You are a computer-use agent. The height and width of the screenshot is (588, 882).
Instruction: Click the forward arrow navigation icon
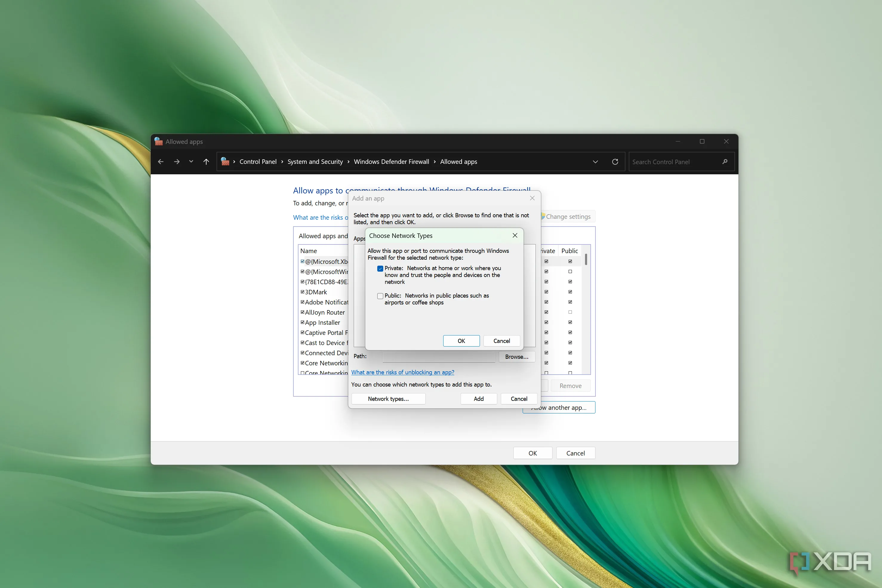click(x=177, y=161)
